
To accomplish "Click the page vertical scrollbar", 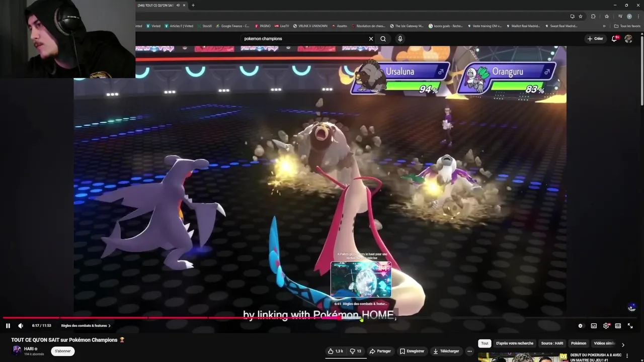I will coord(642,70).
